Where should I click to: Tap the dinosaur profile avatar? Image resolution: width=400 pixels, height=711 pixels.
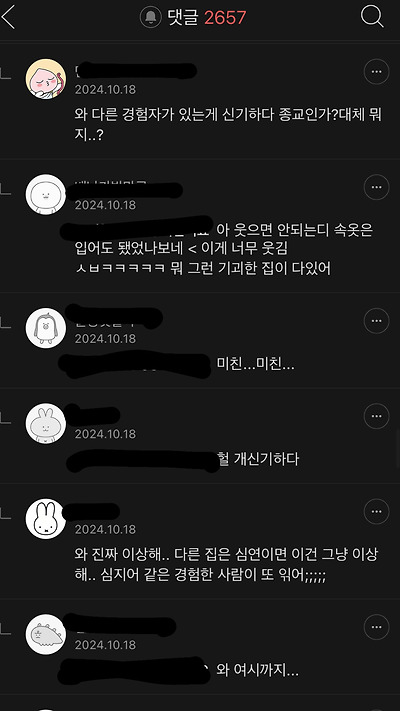[45, 634]
